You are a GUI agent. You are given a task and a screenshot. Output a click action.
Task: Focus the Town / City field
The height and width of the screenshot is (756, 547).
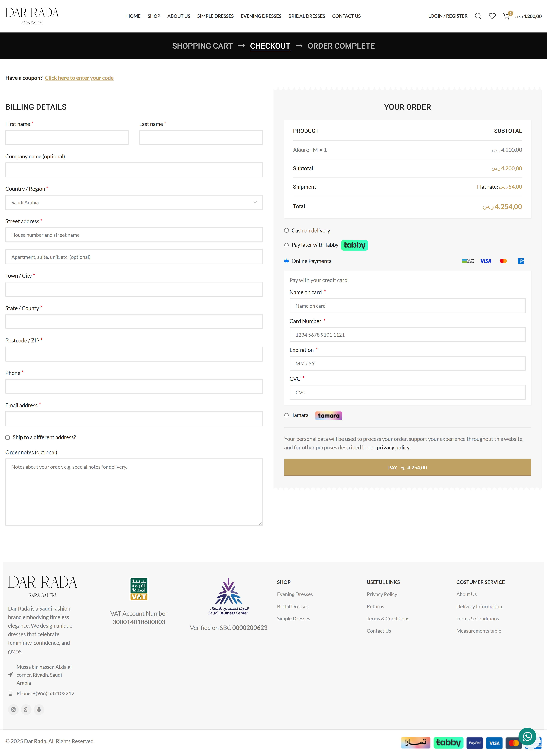pyautogui.click(x=134, y=289)
